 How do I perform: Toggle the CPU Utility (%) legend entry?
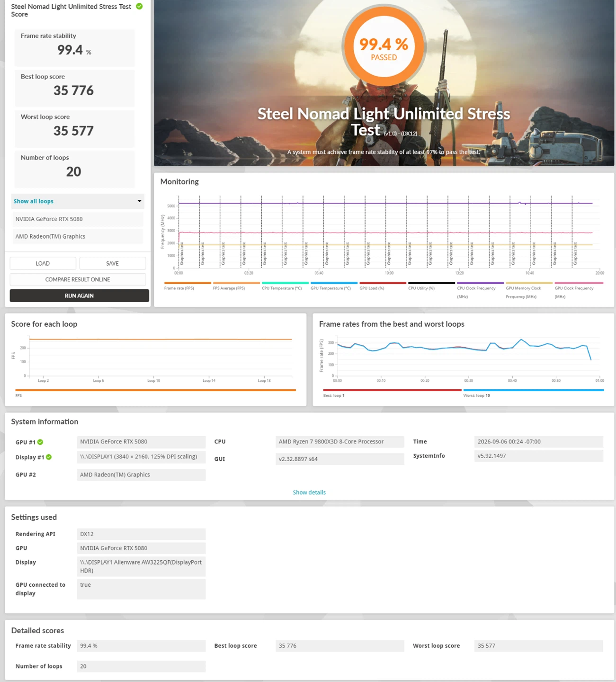(x=431, y=286)
